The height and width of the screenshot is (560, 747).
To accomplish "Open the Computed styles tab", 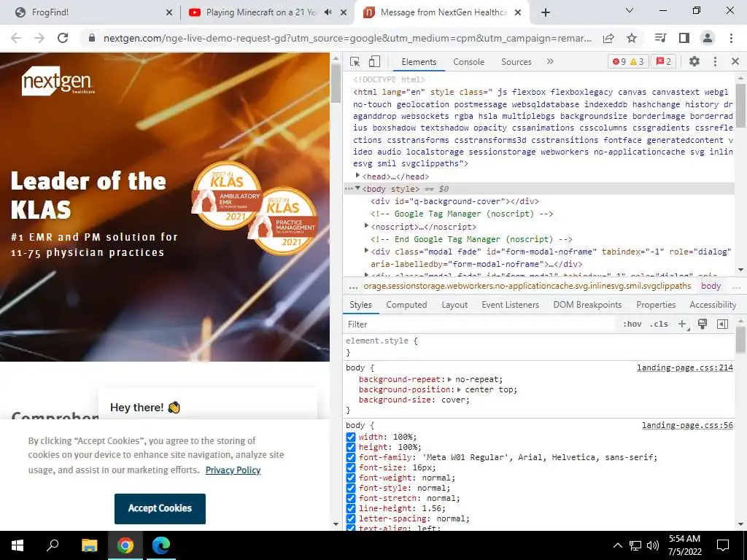I will click(406, 305).
